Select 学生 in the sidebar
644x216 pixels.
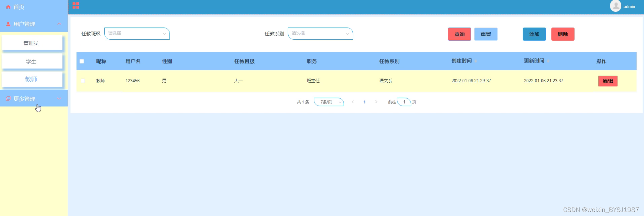[x=32, y=61]
